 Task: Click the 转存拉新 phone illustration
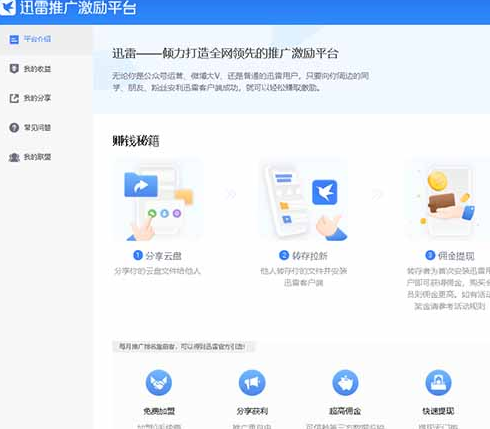(303, 200)
